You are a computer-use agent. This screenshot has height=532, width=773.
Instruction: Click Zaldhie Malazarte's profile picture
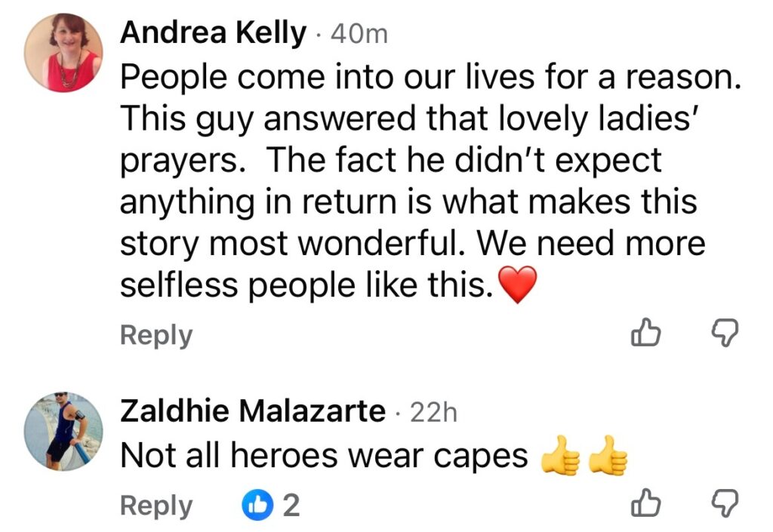(x=63, y=430)
